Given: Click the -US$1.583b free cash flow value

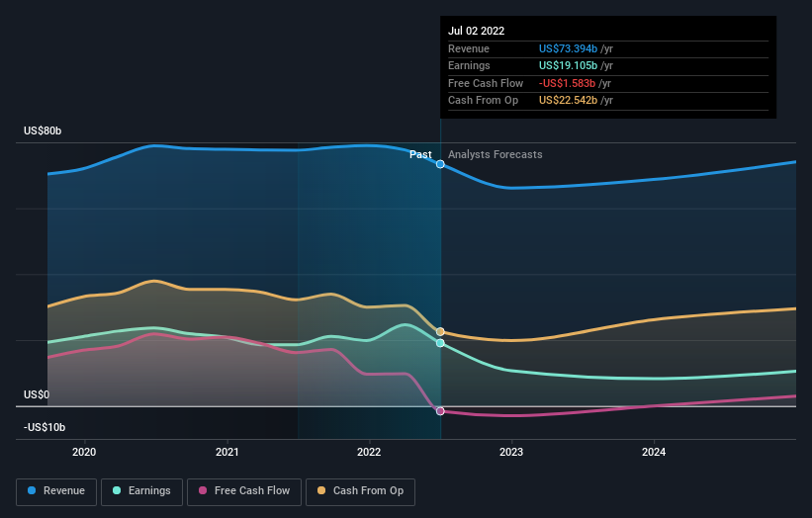Looking at the screenshot, I should point(567,83).
